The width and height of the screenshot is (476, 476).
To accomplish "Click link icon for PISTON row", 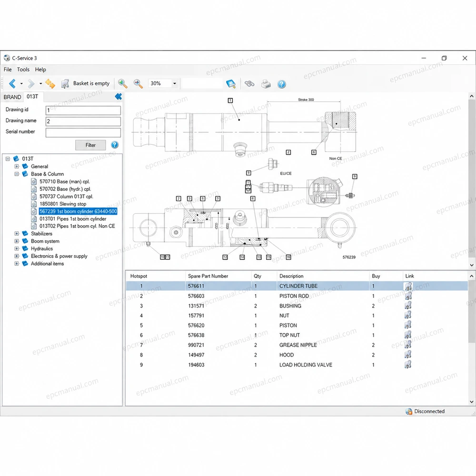I will (408, 325).
